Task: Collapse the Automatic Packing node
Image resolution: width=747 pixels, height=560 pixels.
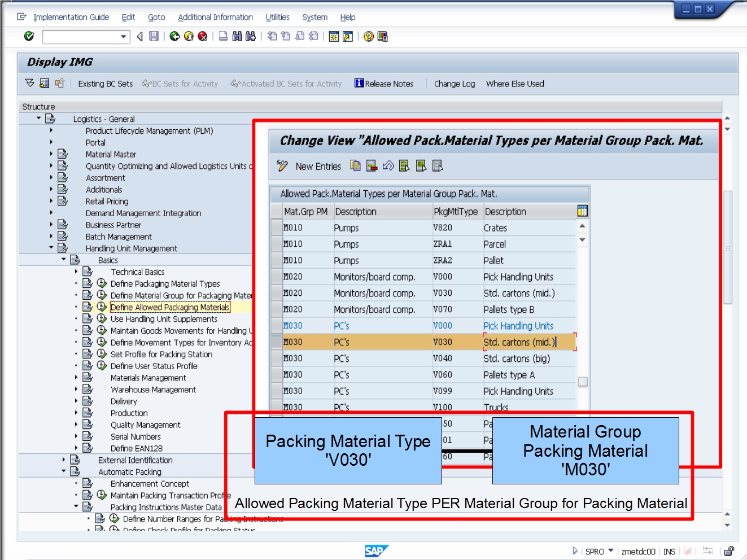Action: click(x=63, y=472)
